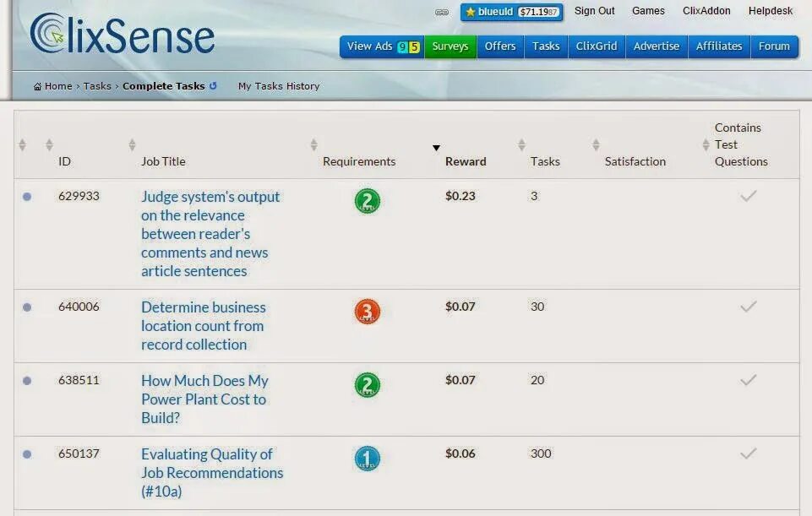The image size is (812, 516).
Task: Open job 'Determine business location count'
Action: coord(203,325)
